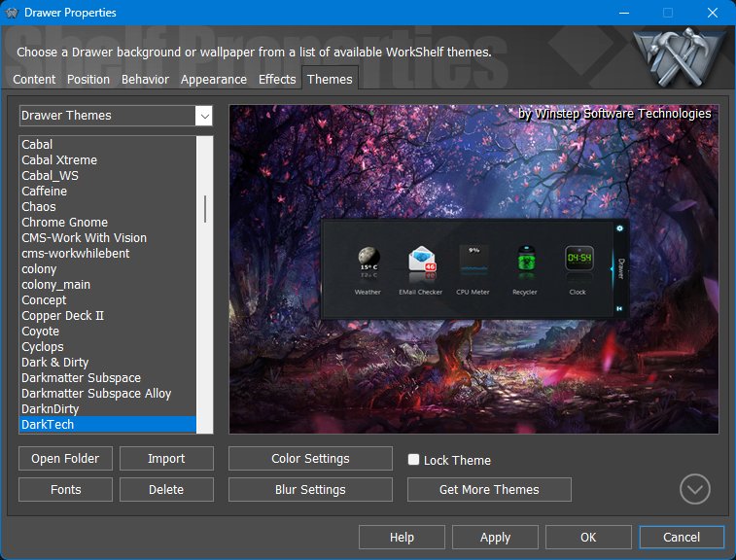Select the Chrome Gnome theme
Image resolution: width=736 pixels, height=560 pixels.
[108, 222]
